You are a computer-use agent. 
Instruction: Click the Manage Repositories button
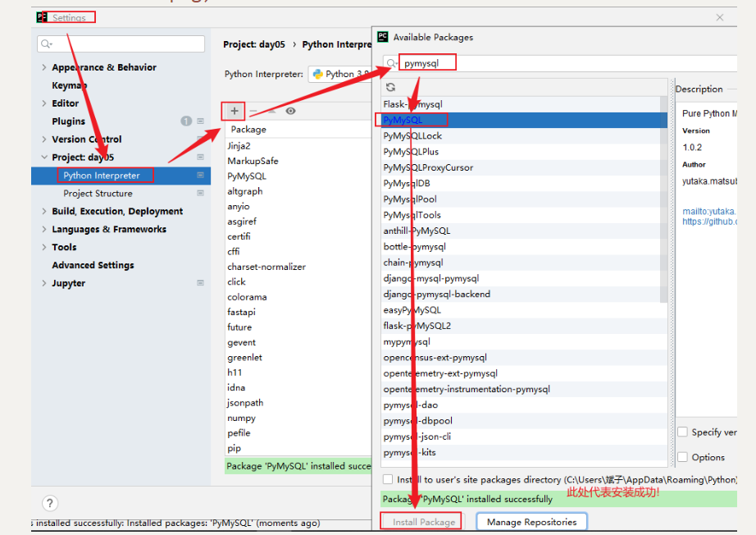(531, 522)
